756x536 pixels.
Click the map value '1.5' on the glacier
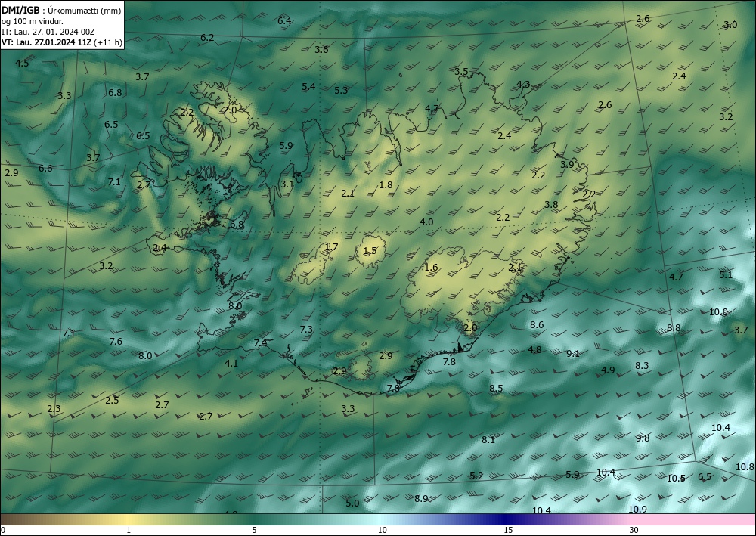tap(370, 251)
